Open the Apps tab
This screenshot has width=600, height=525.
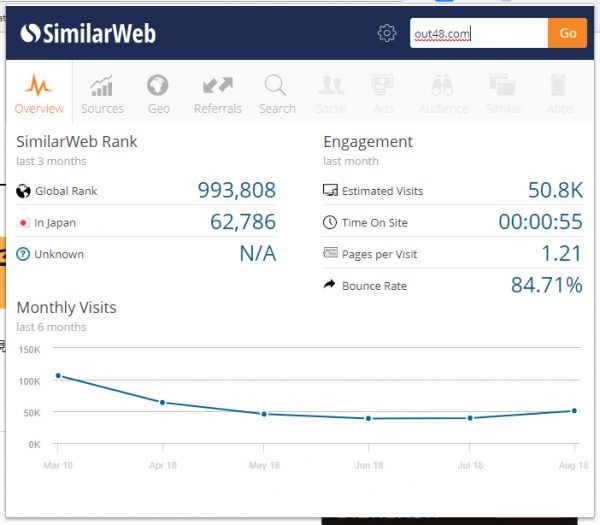tap(559, 95)
